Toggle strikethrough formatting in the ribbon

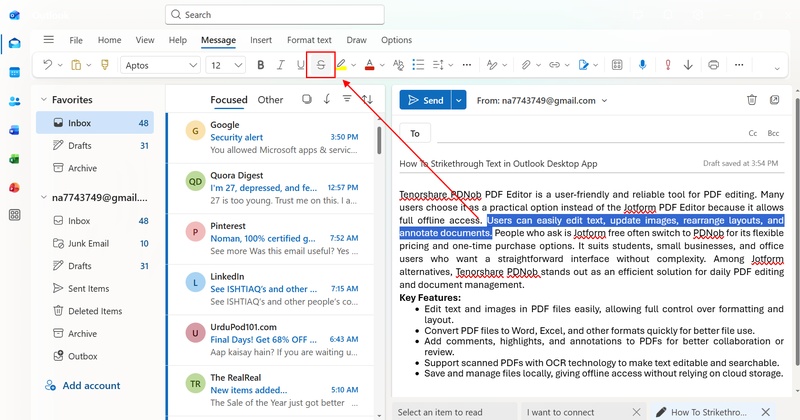321,65
